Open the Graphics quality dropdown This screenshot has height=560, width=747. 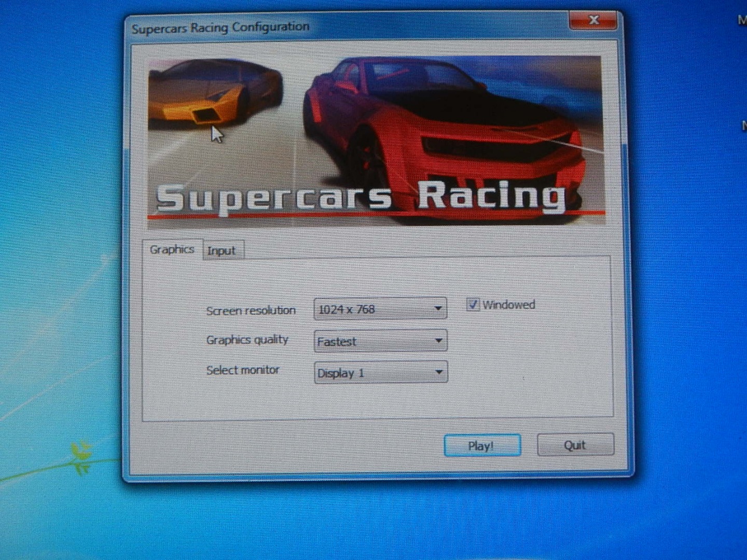click(380, 341)
